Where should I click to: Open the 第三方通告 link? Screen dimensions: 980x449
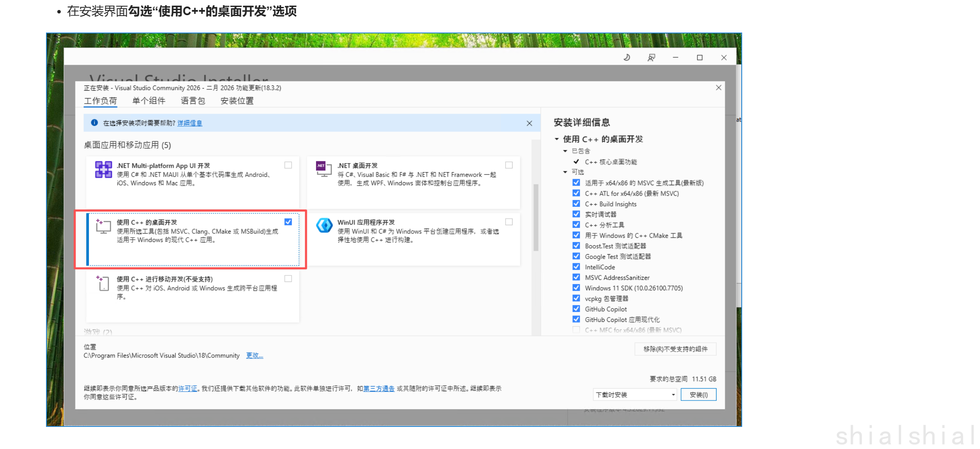point(379,389)
